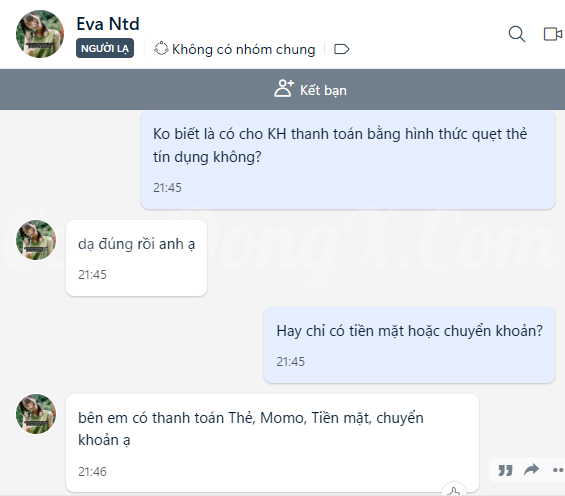Viewport: 565px width, 496px height.
Task: Select the 'dạ đúng rồi anh ạ' message
Action: click(x=136, y=258)
